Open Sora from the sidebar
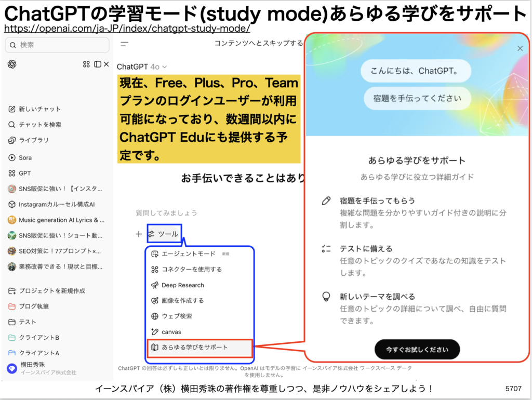Screen dimensions: 532x400 [20, 157]
